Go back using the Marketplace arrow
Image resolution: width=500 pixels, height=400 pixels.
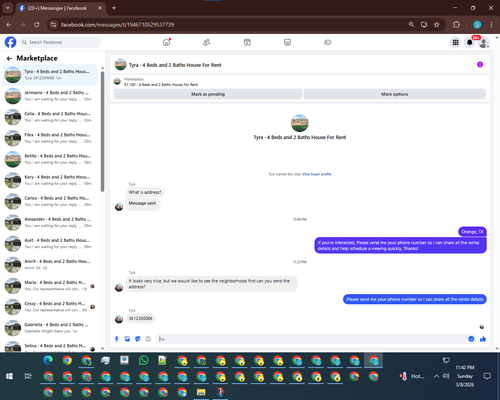click(x=9, y=59)
